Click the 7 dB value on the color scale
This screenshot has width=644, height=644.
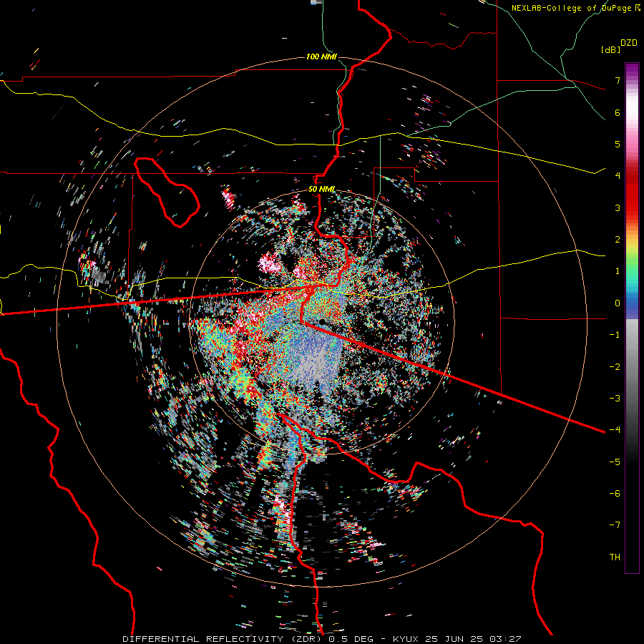point(618,80)
